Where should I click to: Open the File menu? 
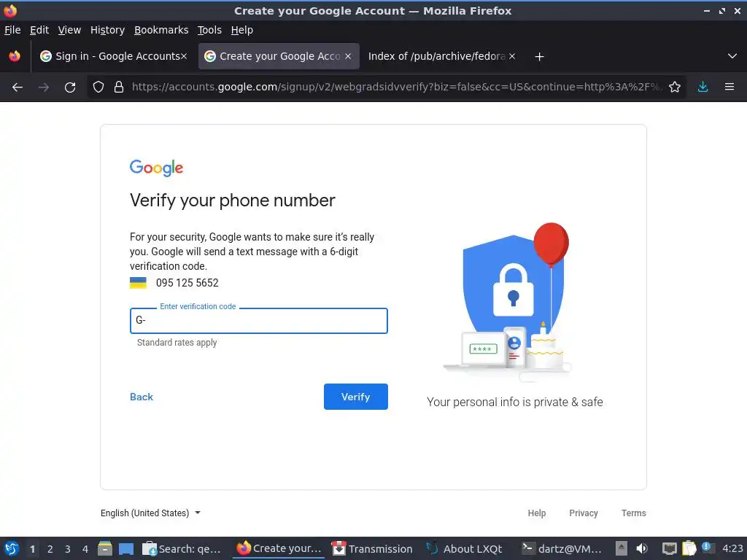[12, 30]
